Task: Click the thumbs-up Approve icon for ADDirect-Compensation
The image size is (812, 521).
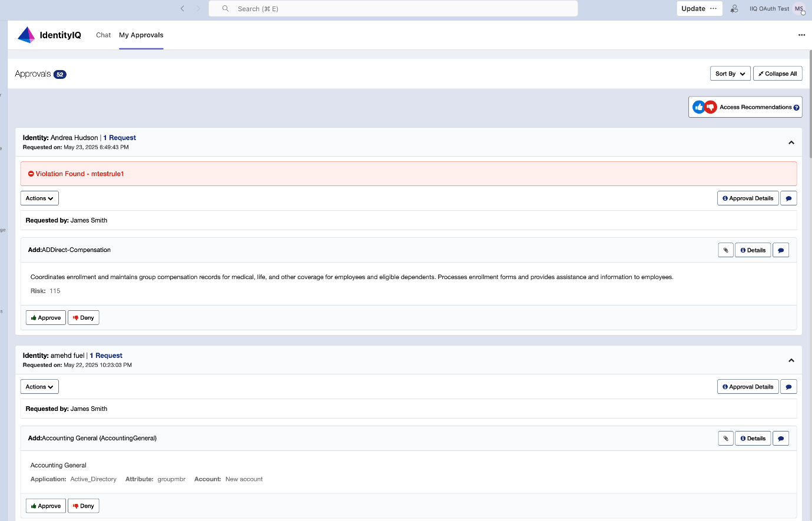Action: pos(33,317)
